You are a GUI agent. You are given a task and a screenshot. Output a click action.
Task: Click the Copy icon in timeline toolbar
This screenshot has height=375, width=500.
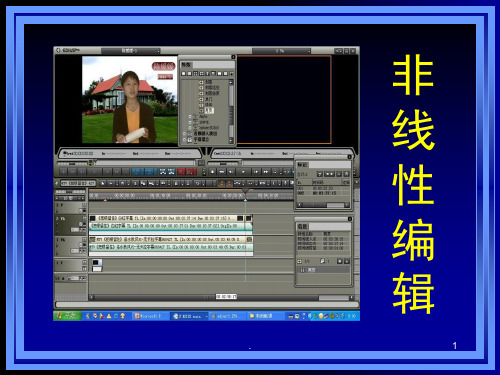(143, 183)
